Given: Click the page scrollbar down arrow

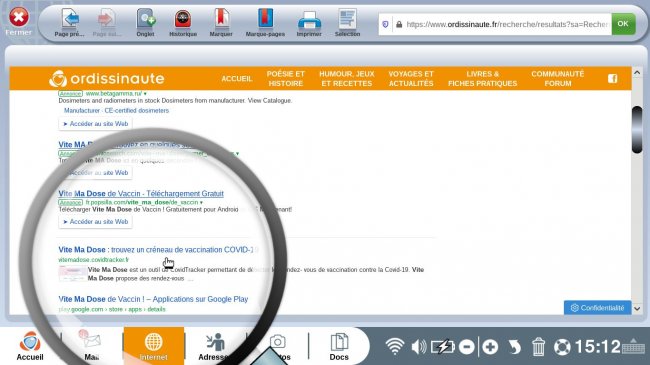Looking at the screenshot, I should [637, 309].
